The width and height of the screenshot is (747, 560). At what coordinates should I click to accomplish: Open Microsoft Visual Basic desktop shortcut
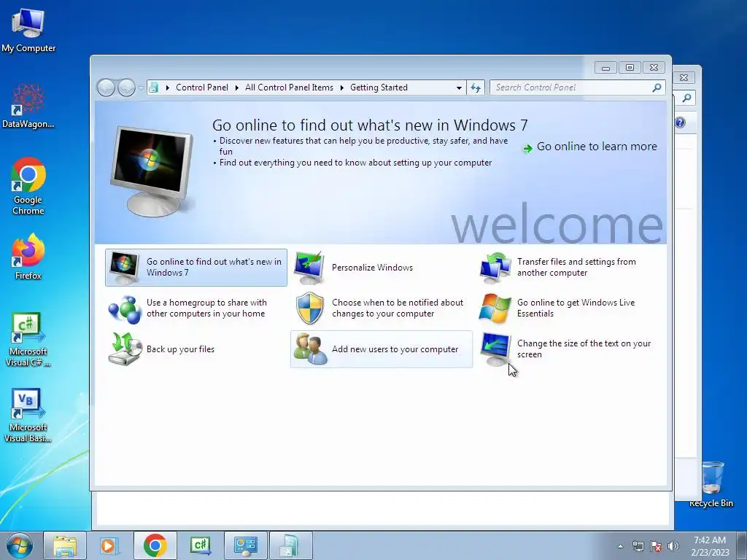pyautogui.click(x=28, y=416)
